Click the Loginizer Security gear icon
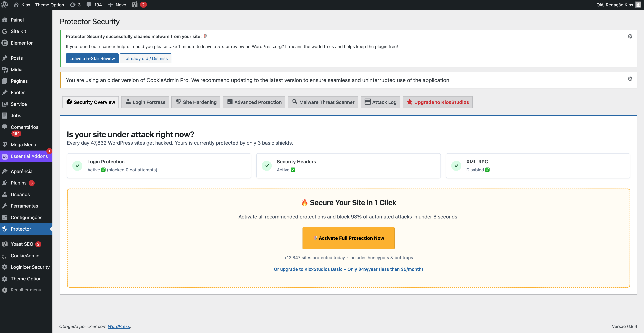 pos(5,267)
